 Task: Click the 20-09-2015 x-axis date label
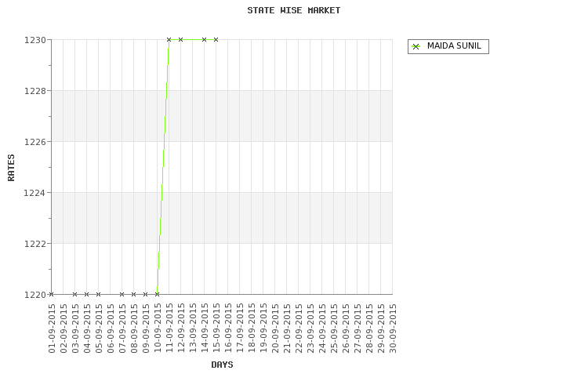pos(275,328)
